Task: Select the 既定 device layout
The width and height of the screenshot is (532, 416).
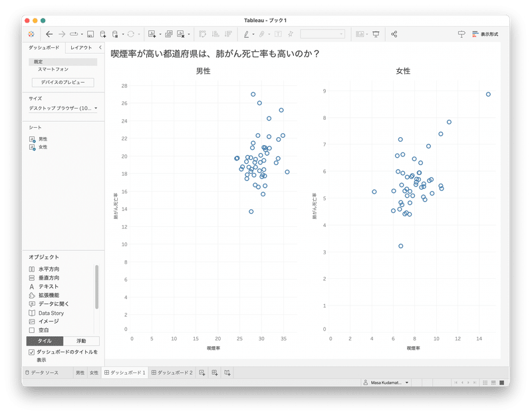Action: [63, 62]
